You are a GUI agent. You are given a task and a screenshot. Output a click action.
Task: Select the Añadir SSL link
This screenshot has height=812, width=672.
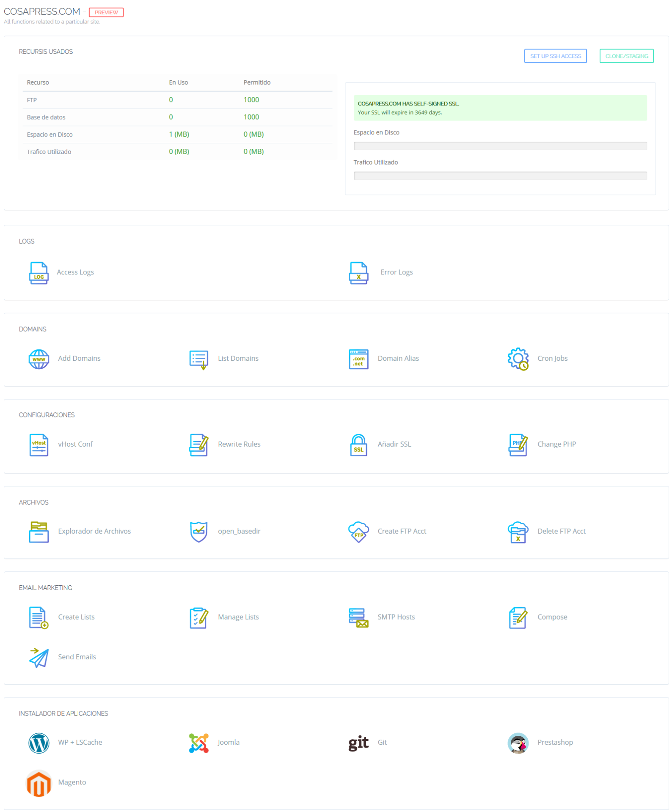[394, 444]
